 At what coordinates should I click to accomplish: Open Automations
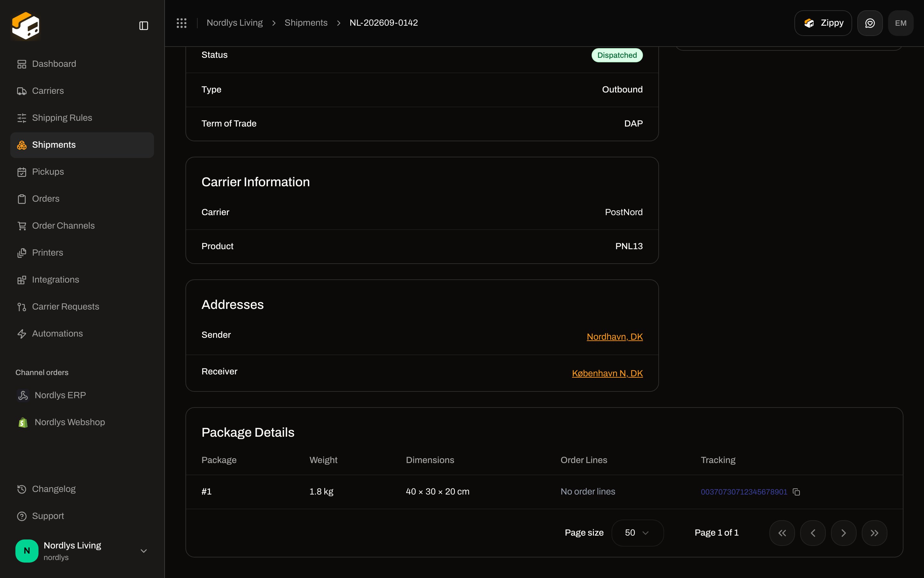tap(82, 334)
